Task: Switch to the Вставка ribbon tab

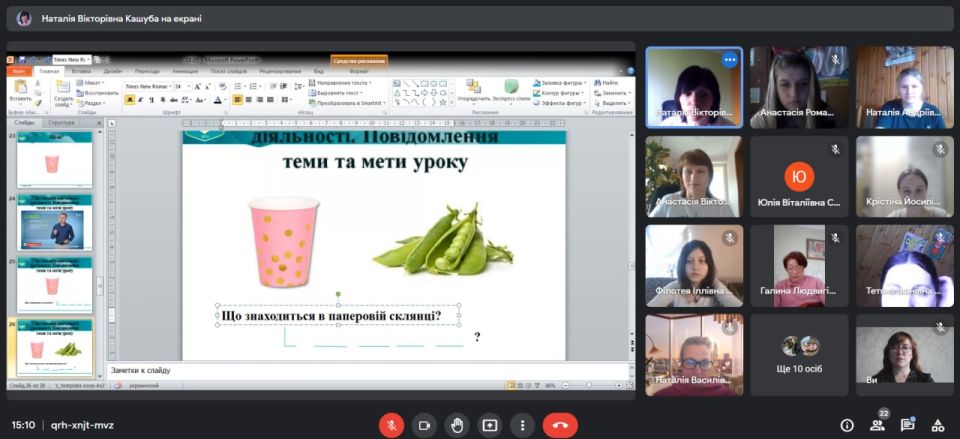Action: point(81,72)
